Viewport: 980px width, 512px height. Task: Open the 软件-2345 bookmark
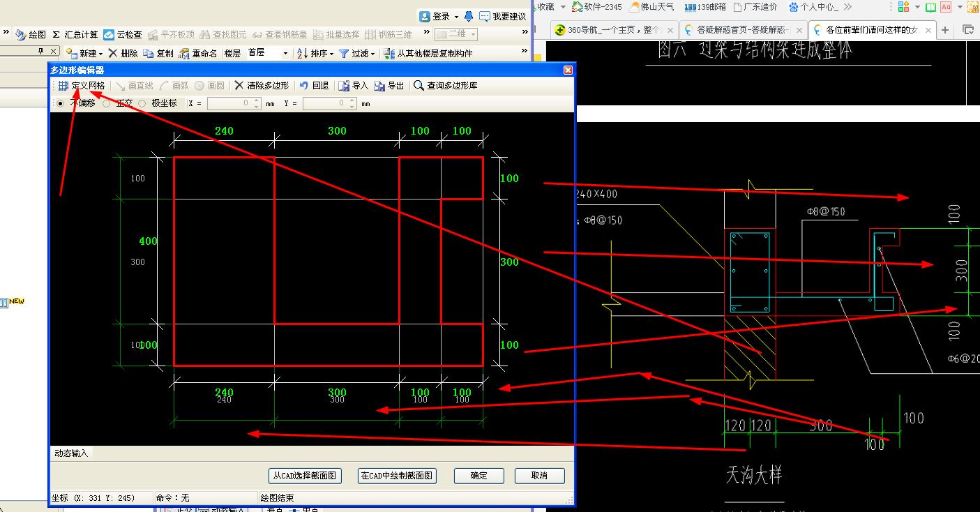click(x=597, y=7)
